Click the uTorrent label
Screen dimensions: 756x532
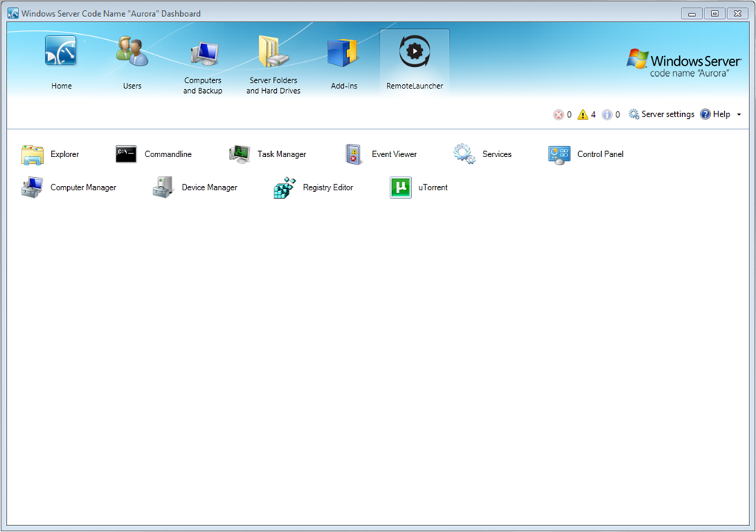tap(433, 187)
